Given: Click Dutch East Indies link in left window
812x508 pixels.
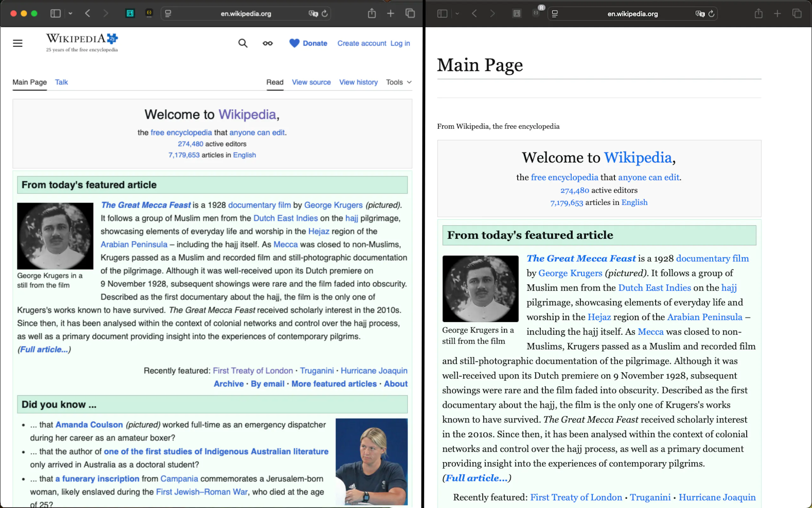Looking at the screenshot, I should pos(285,218).
